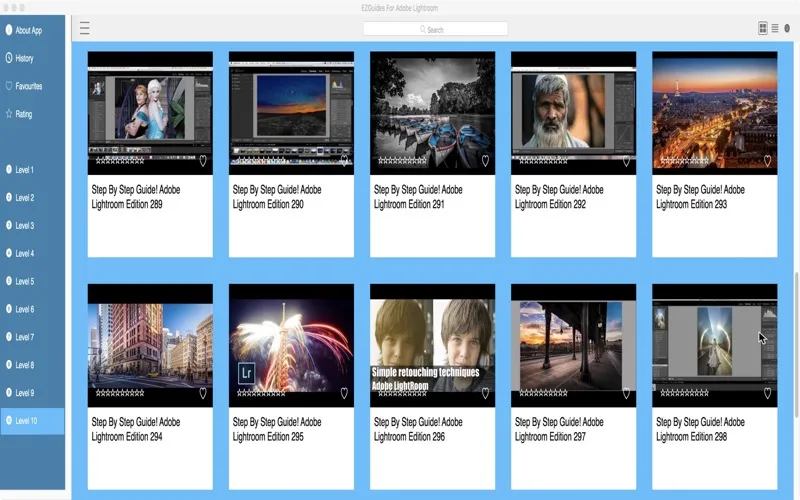Image resolution: width=800 pixels, height=500 pixels.
Task: Click title 'Lightroom Edition 297'
Action: click(x=551, y=437)
